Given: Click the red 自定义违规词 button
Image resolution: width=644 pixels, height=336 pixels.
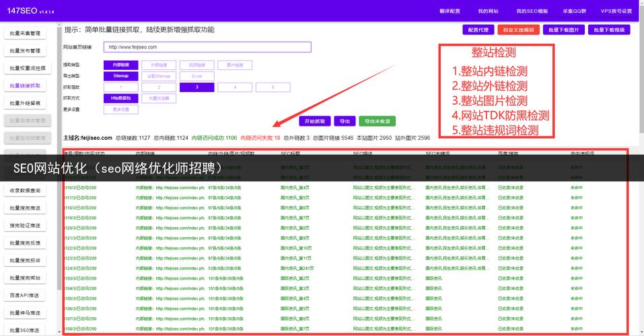Looking at the screenshot, I should click(x=518, y=30).
